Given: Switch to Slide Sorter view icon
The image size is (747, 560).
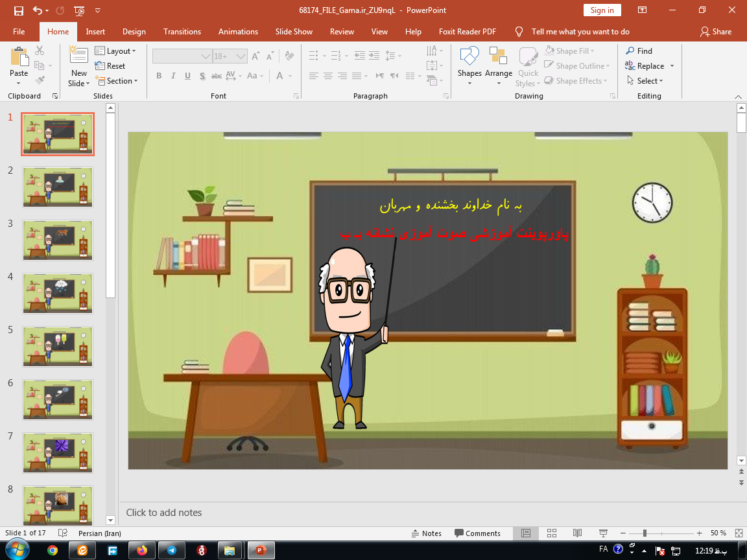Looking at the screenshot, I should [552, 533].
